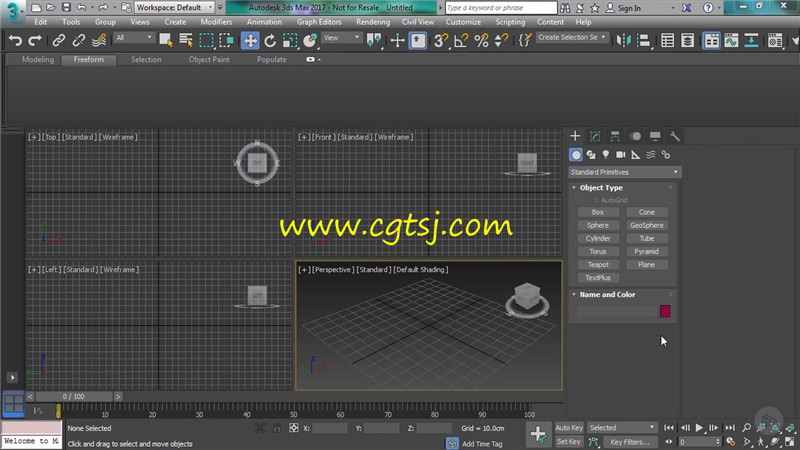The width and height of the screenshot is (800, 450).
Task: Choose the Rectangular Selection Region tool
Action: [207, 40]
